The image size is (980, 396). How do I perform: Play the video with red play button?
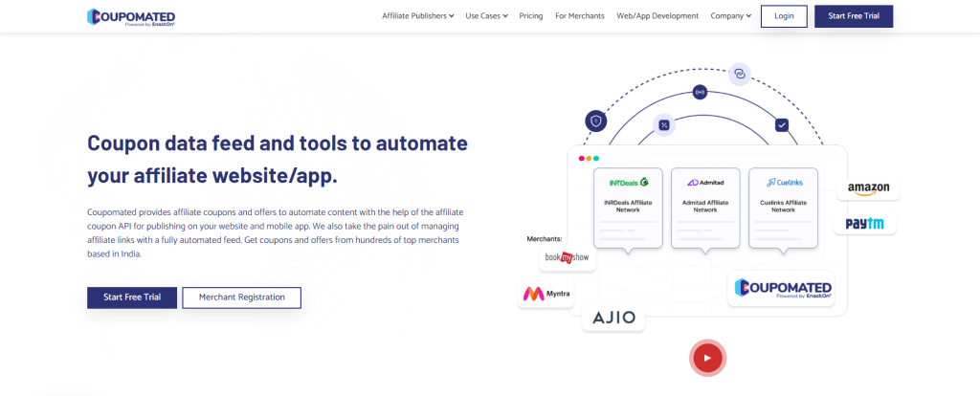tap(707, 358)
